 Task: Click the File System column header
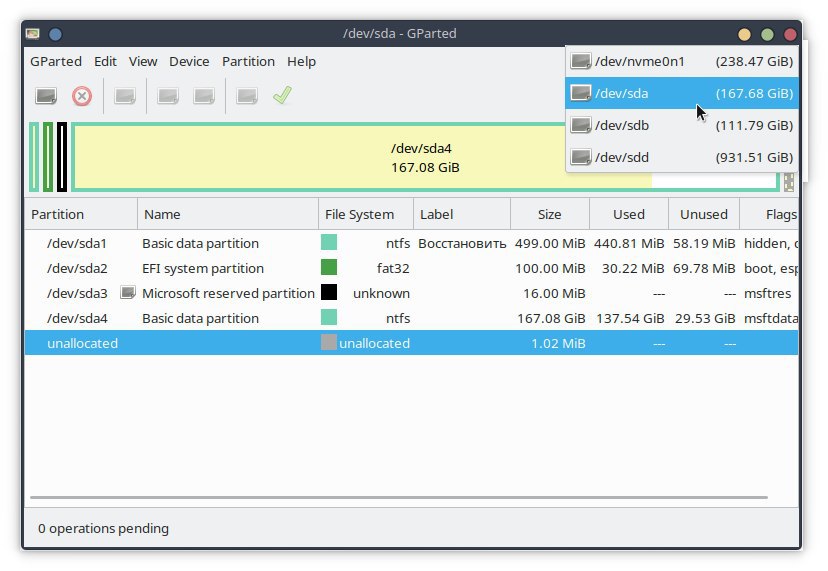pos(365,214)
